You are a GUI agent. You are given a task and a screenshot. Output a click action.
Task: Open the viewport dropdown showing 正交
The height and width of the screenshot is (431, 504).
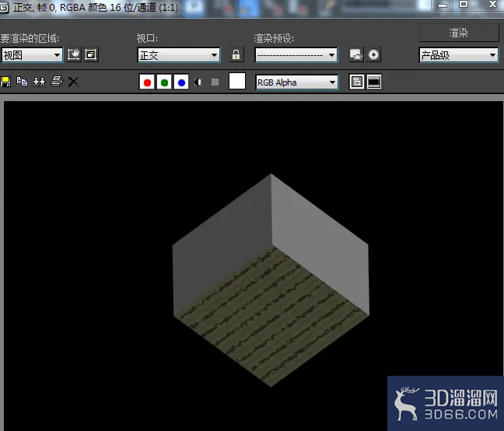point(179,55)
